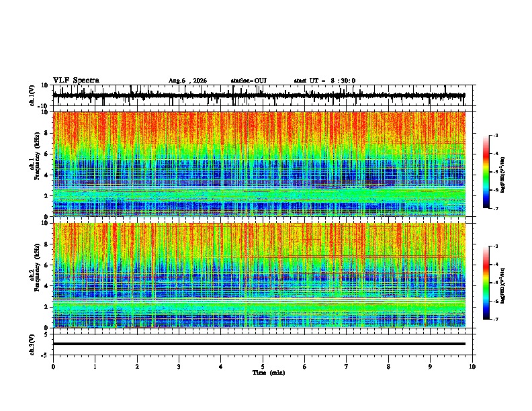This screenshot has width=532, height=411.
Task: Click the "ch.3(V)" axis label
Action: point(32,345)
